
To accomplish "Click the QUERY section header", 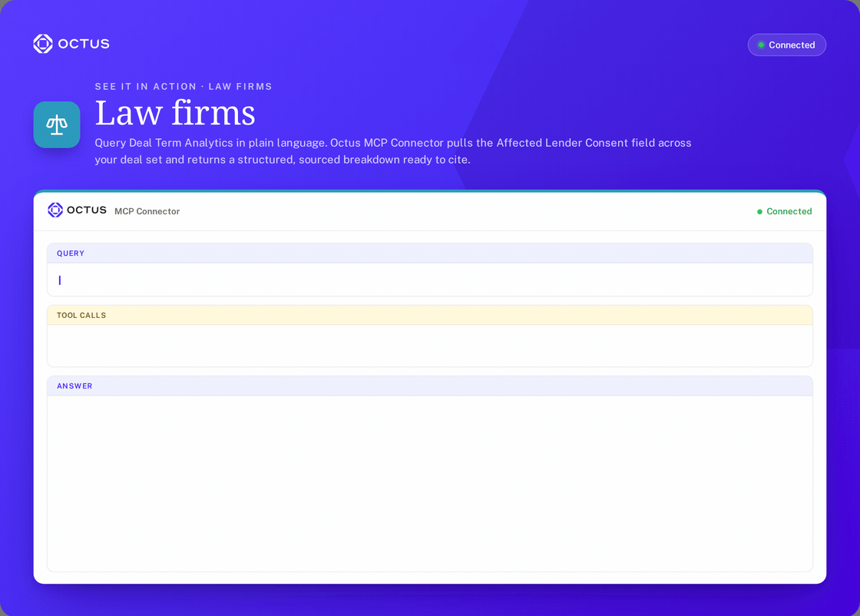I will 430,253.
